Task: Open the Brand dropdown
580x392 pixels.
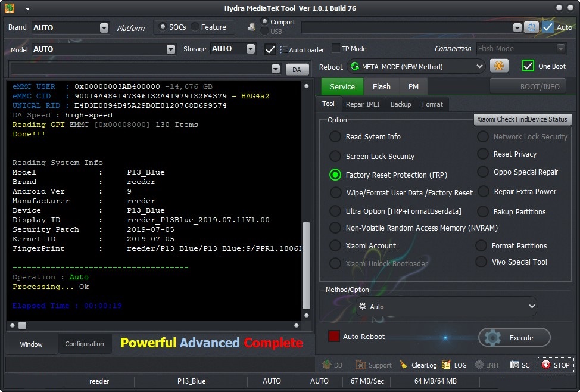Action: [104, 28]
